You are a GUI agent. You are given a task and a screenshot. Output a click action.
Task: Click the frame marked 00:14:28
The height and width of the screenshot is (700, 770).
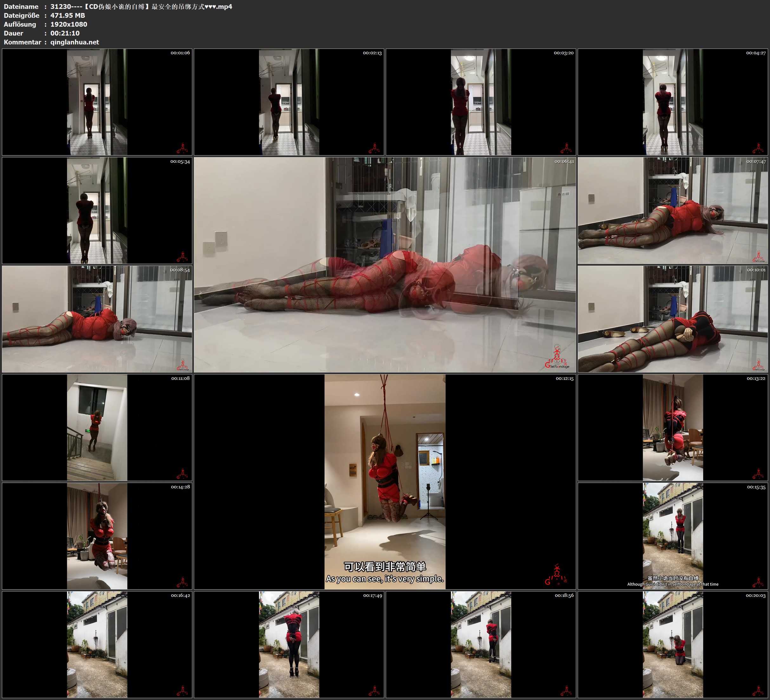coord(97,536)
